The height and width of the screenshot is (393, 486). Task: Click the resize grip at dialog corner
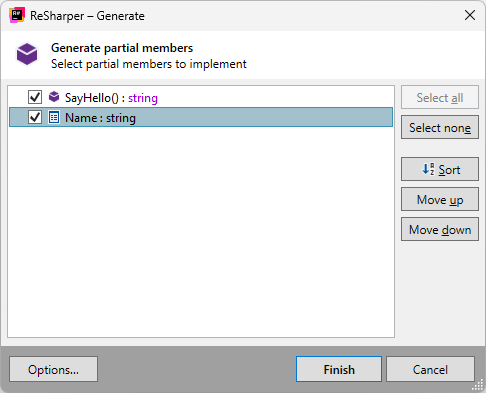pos(478,385)
